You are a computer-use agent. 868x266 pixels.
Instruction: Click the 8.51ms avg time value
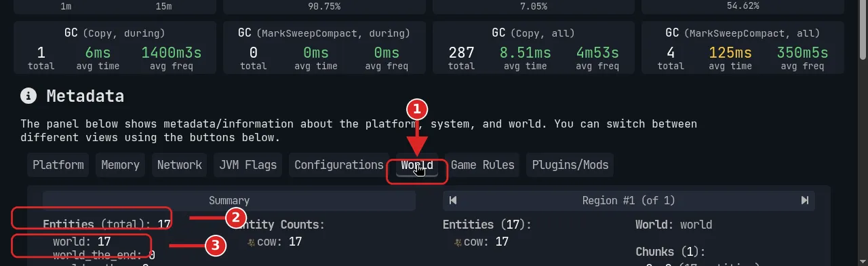coord(526,52)
